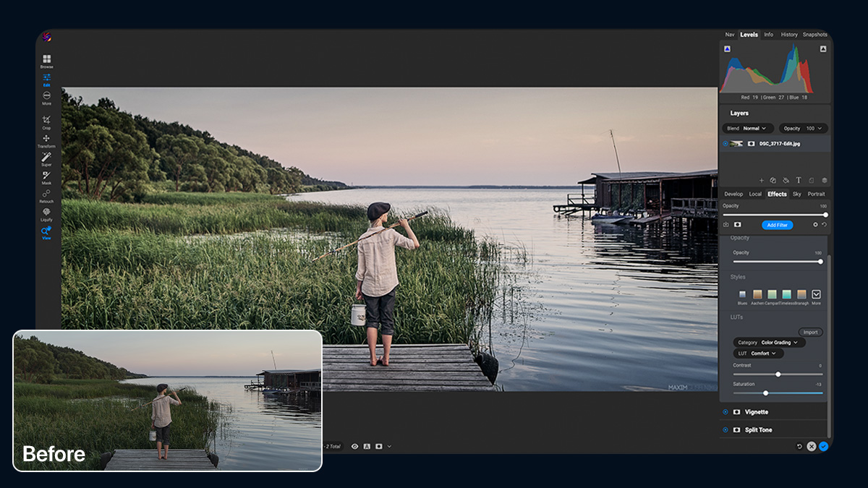
Task: Click the mask icon beside Add Filter
Action: 738,224
